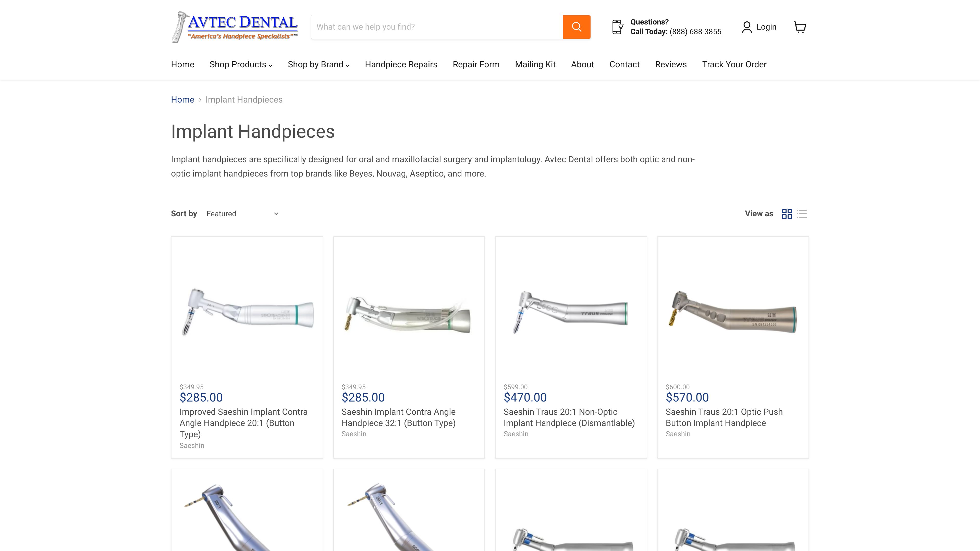Viewport: 980px width, 551px height.
Task: Select the Reviews menu item
Action: point(671,64)
